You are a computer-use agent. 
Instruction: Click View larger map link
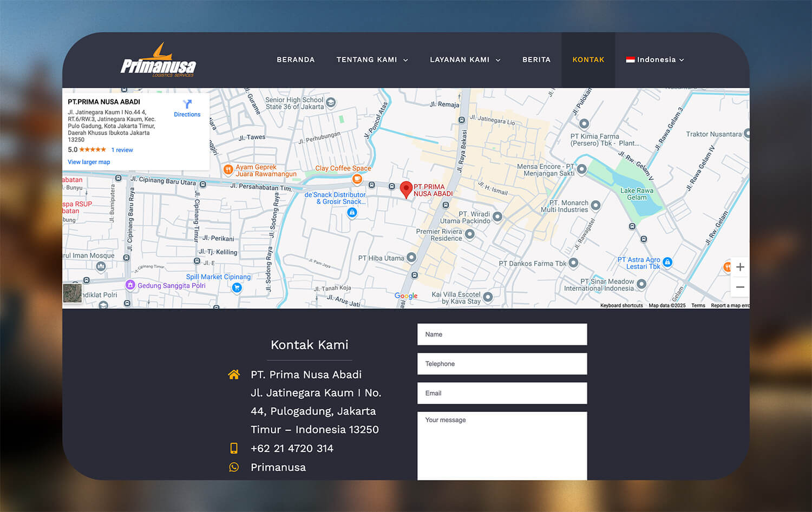point(89,162)
